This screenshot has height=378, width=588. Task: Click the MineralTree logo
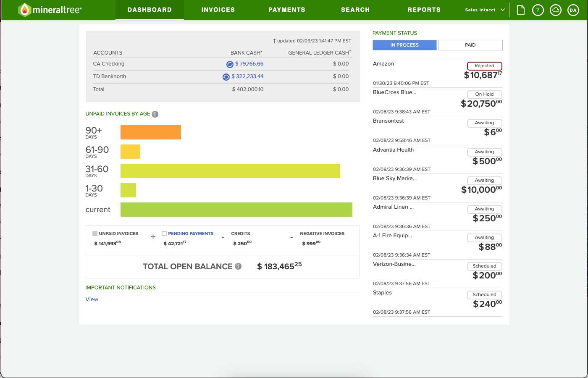coord(50,10)
